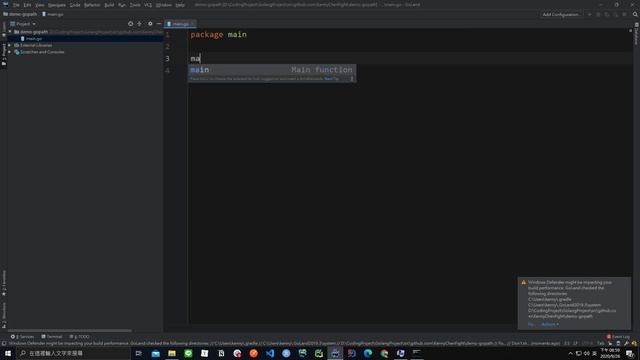Open the Actions dropdown in notification

click(550, 324)
